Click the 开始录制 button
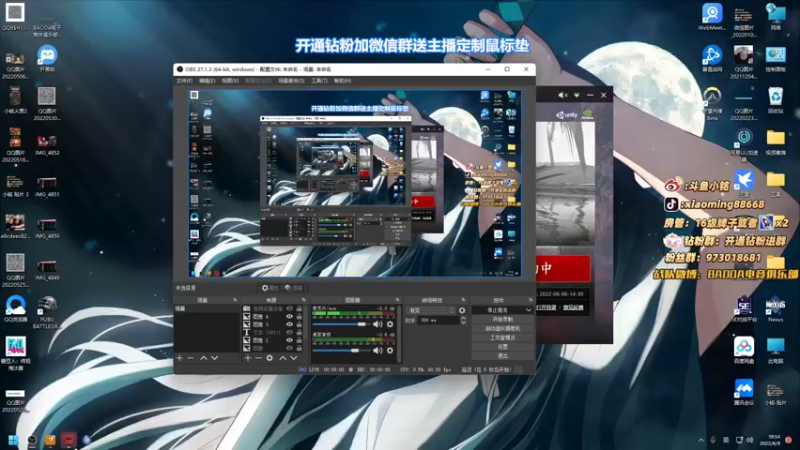800x450 pixels. [x=503, y=319]
